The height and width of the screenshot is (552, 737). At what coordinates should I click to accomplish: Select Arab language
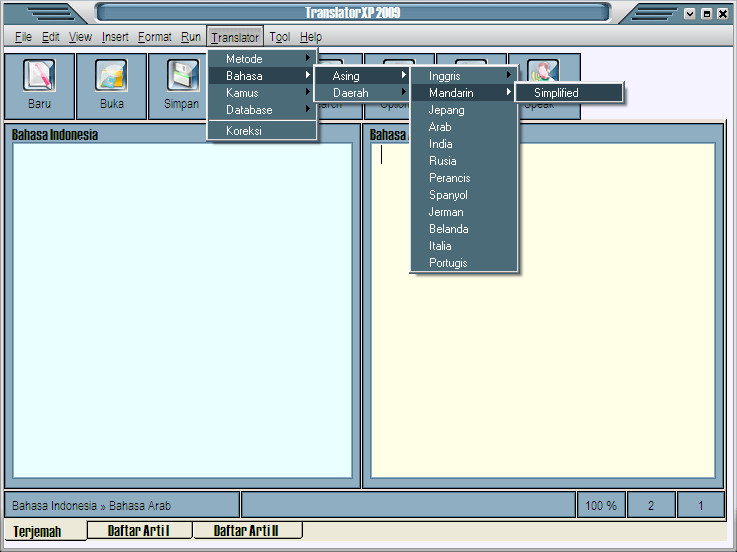click(464, 127)
